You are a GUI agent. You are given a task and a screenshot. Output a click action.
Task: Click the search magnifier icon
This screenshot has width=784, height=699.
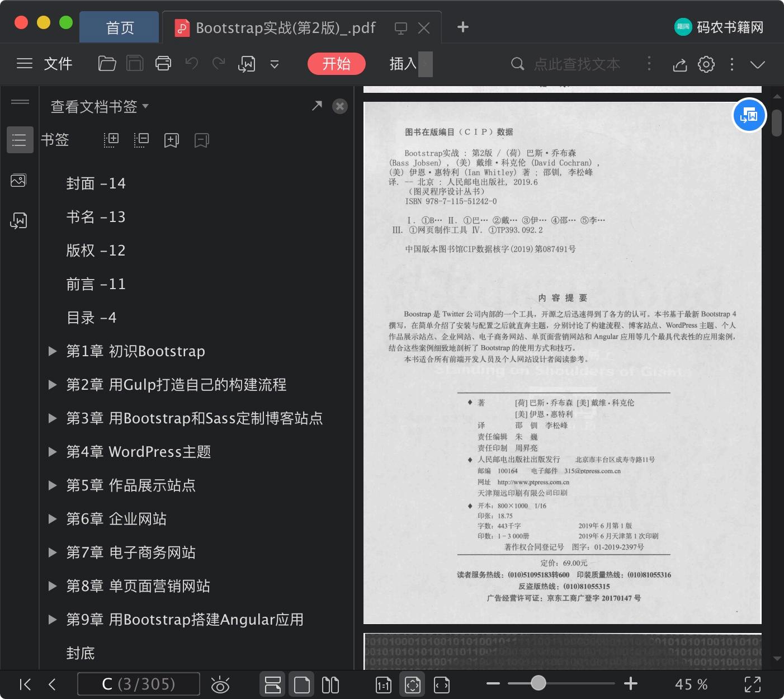[518, 64]
